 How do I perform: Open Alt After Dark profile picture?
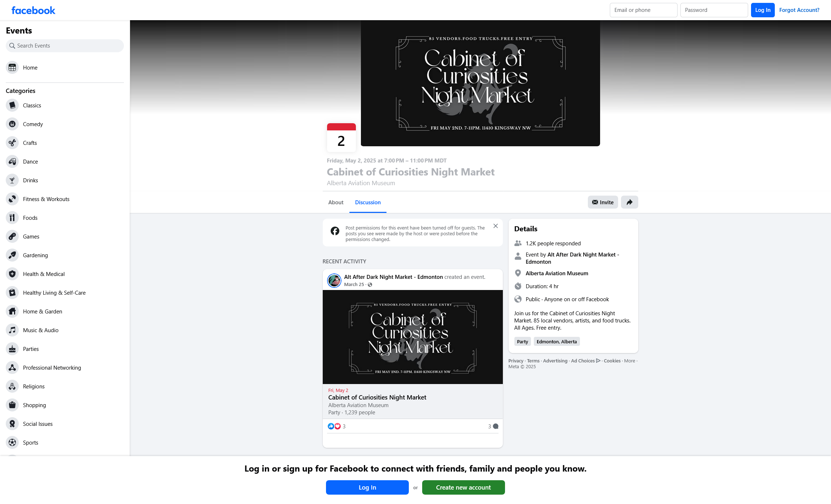(x=334, y=280)
